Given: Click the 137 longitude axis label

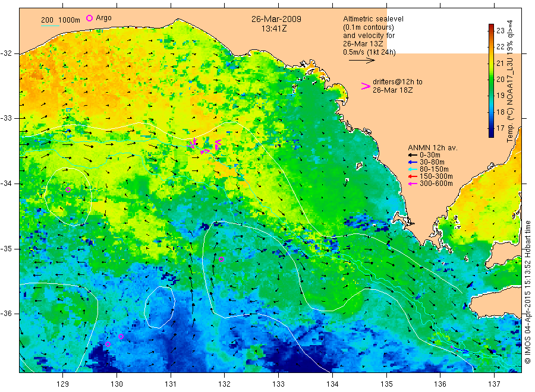Looking at the screenshot, I should (494, 384).
